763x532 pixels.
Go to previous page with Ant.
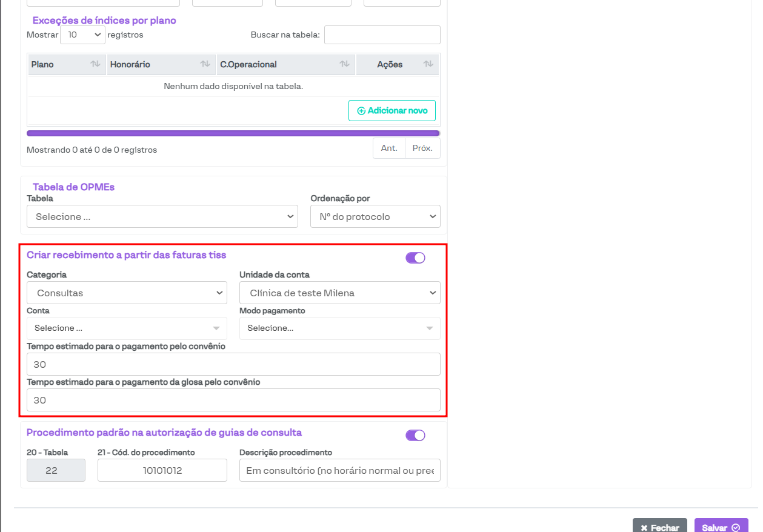pyautogui.click(x=389, y=148)
